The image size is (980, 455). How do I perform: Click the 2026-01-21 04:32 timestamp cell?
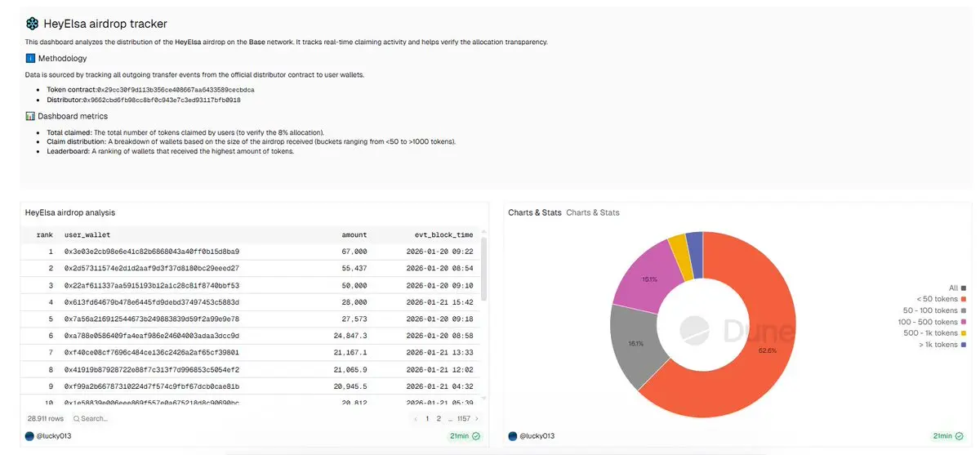point(439,386)
